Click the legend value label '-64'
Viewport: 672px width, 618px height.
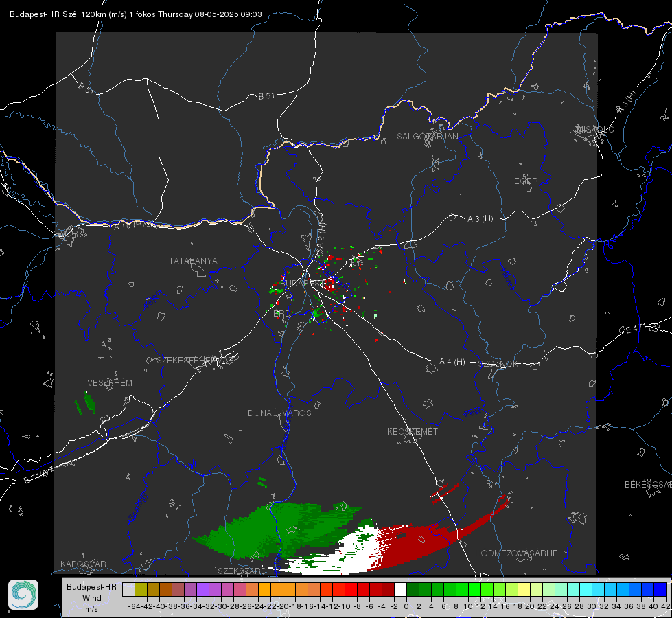[x=135, y=606]
